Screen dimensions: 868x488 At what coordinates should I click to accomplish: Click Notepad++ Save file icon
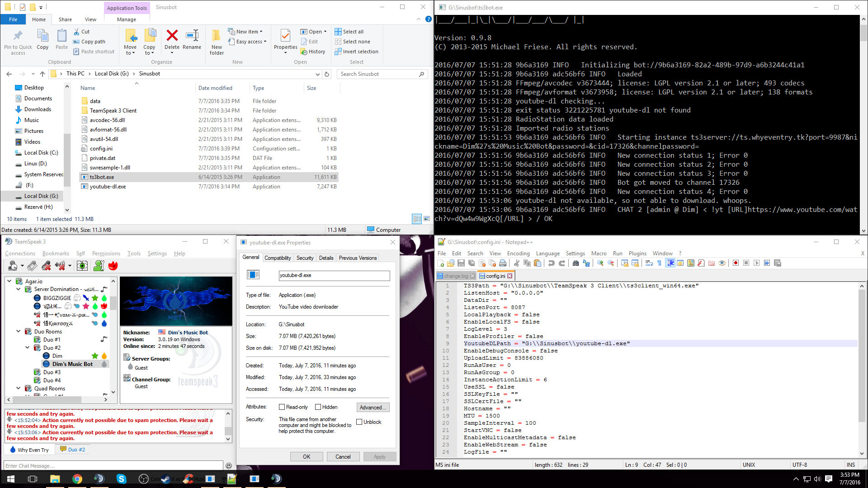click(x=461, y=263)
